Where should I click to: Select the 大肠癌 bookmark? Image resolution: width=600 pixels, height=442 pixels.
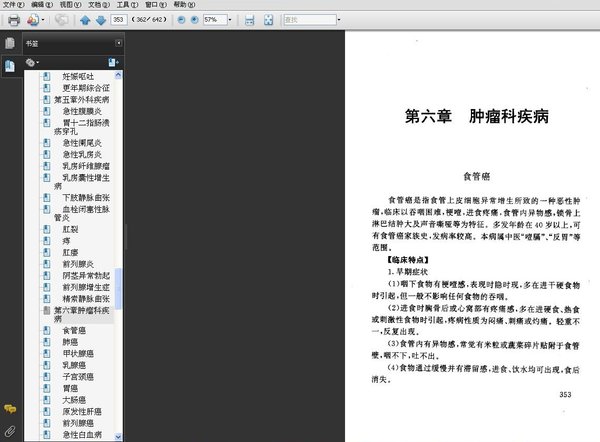point(74,400)
